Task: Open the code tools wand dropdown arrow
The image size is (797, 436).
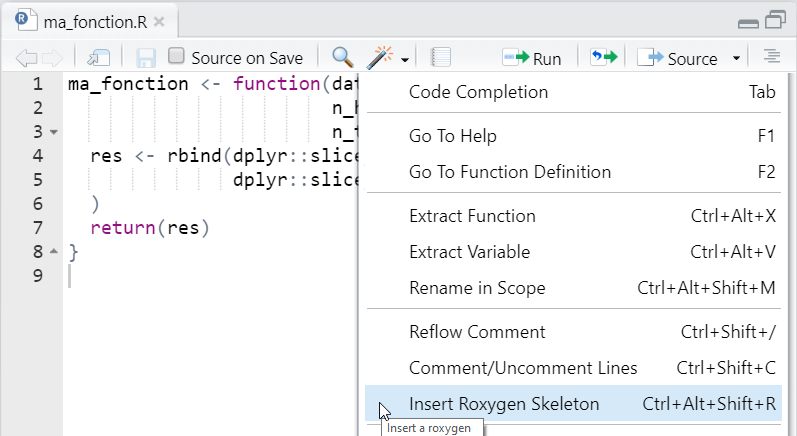Action: pos(405,60)
